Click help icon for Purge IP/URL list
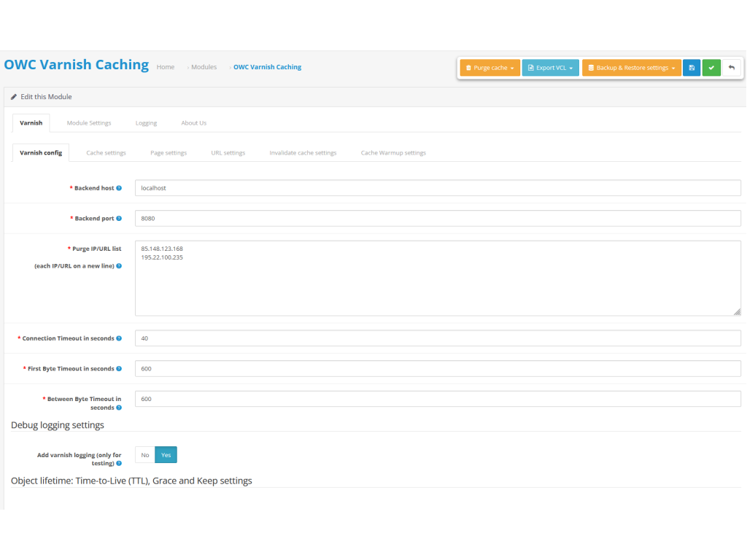The height and width of the screenshot is (560, 747). point(119,266)
